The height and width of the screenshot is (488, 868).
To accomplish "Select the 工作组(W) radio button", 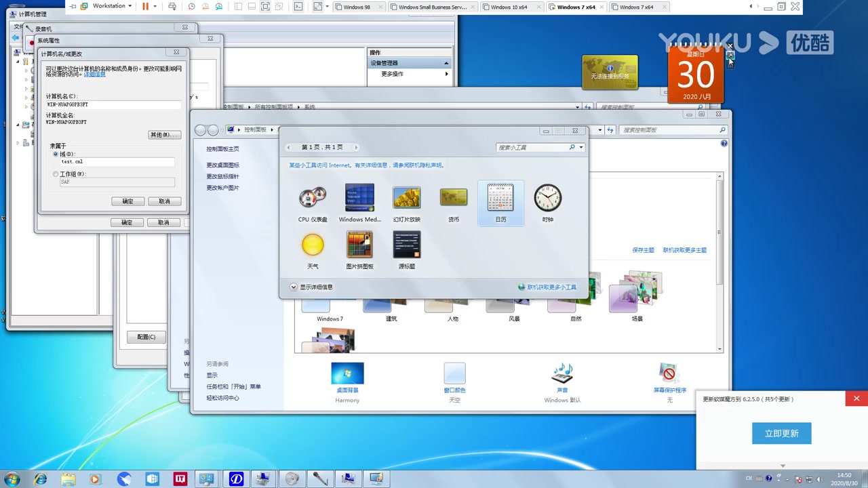I will tap(56, 174).
